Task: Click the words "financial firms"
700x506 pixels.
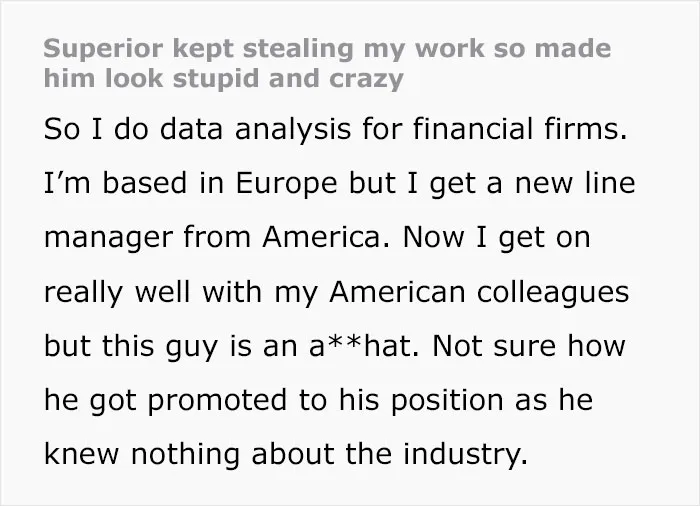Action: [x=520, y=129]
